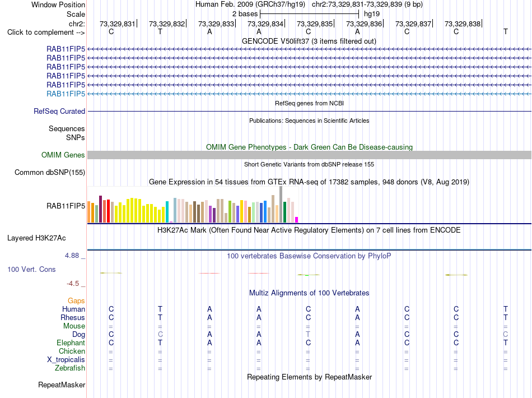The height and width of the screenshot is (398, 532).
Task: Open RefSeq Curated track label
Action: coord(59,111)
